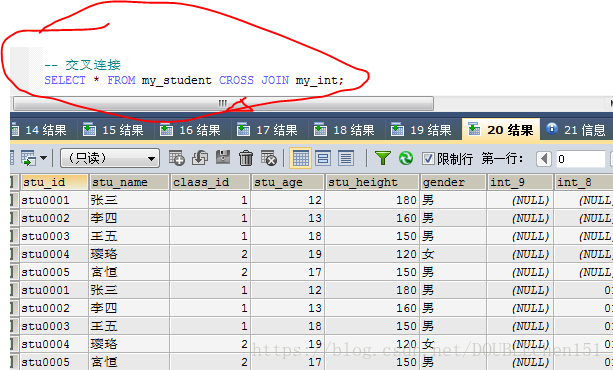The image size is (613, 370).
Task: Click my_int; in SQL editor
Action: coord(319,81)
